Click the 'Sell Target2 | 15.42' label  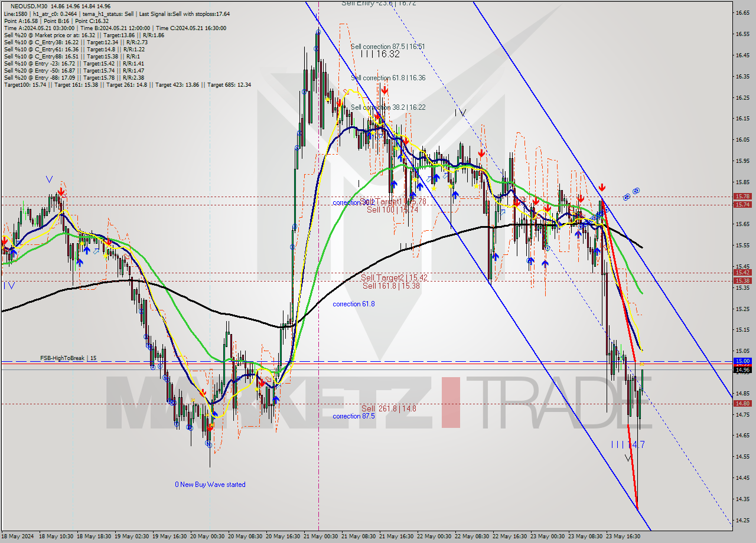(x=394, y=277)
